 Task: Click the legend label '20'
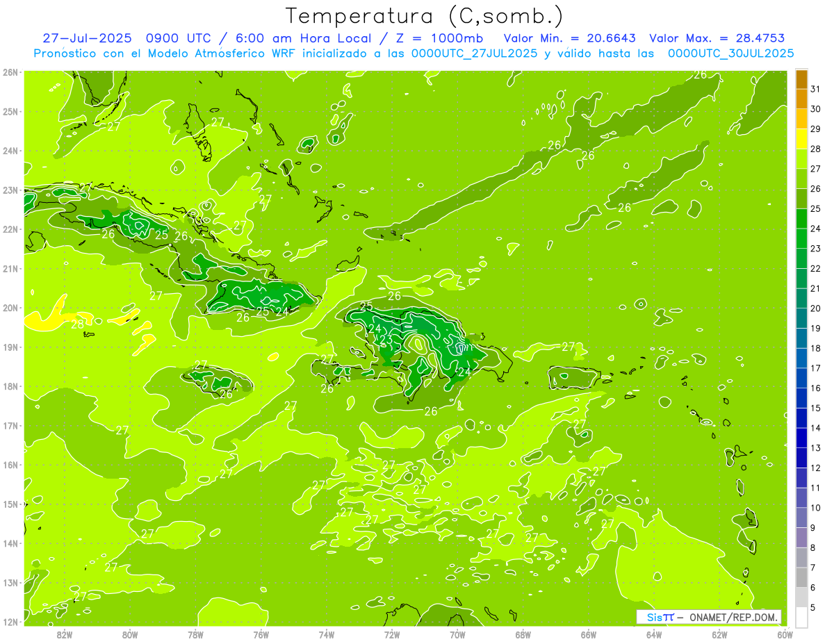(x=815, y=308)
